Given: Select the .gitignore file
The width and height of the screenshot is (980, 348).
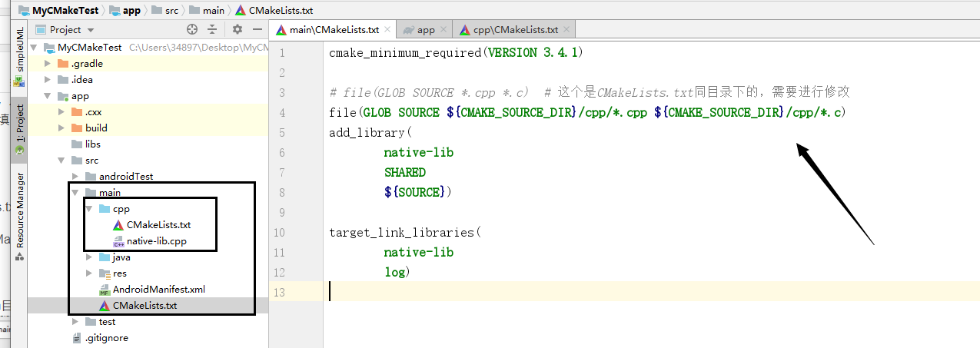Looking at the screenshot, I should [107, 338].
